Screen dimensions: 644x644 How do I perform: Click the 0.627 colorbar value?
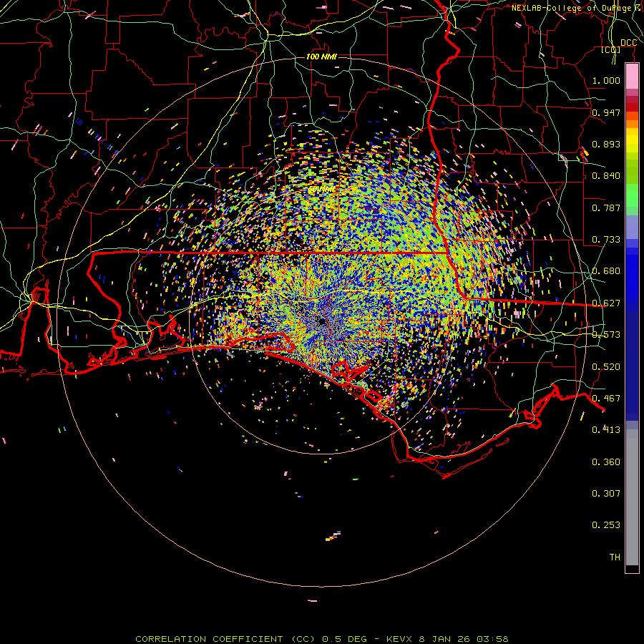coord(606,303)
